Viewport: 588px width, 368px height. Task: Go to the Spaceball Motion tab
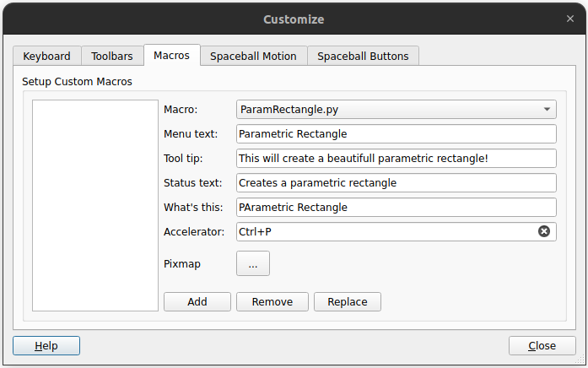click(253, 56)
